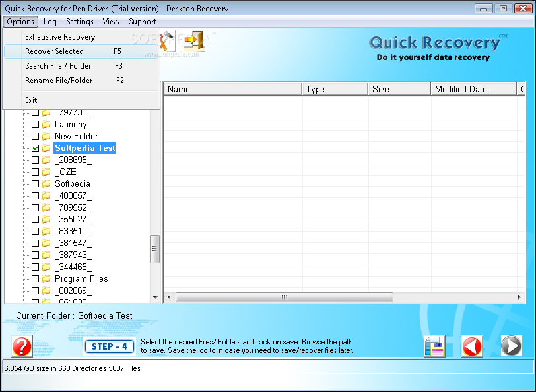Image resolution: width=536 pixels, height=392 pixels.
Task: Enable the Program Files checkbox
Action: [x=35, y=279]
